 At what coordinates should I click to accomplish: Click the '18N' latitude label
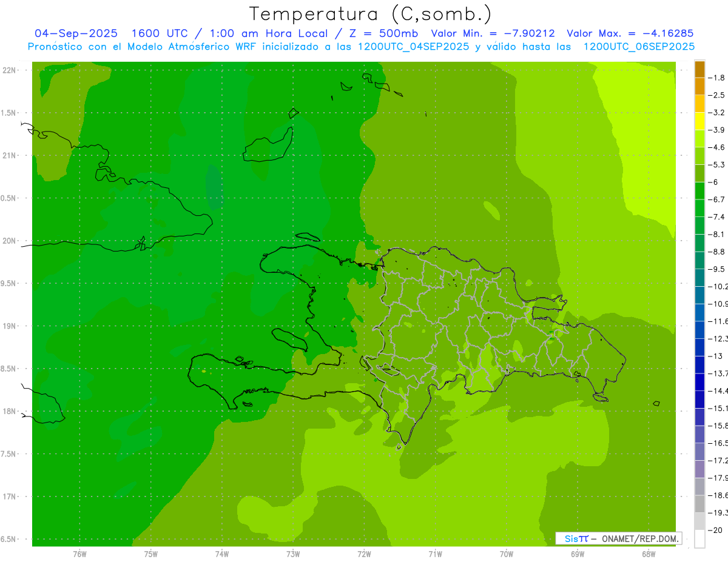click(10, 412)
